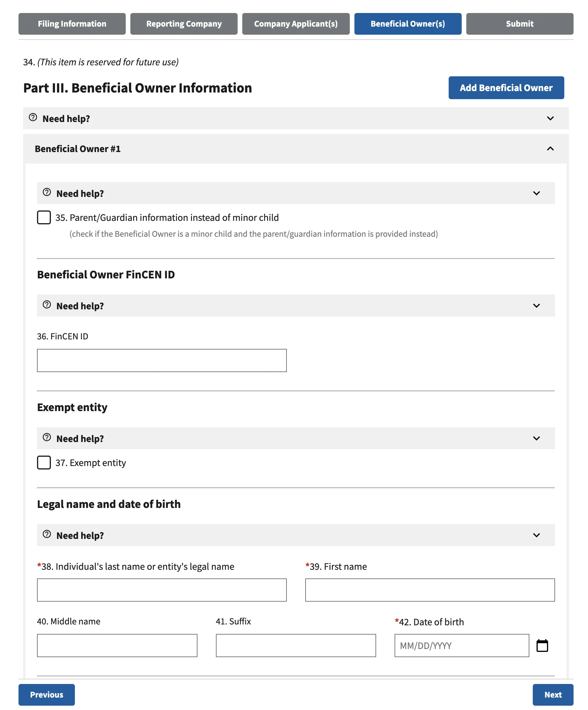The image size is (588, 710).
Task: Collapse the Beneficial Owner #1 section
Action: (550, 148)
